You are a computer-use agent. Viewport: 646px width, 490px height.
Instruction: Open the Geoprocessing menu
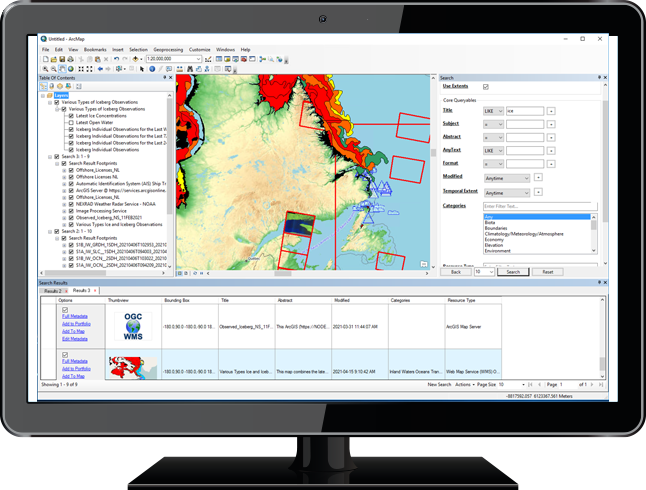point(168,49)
